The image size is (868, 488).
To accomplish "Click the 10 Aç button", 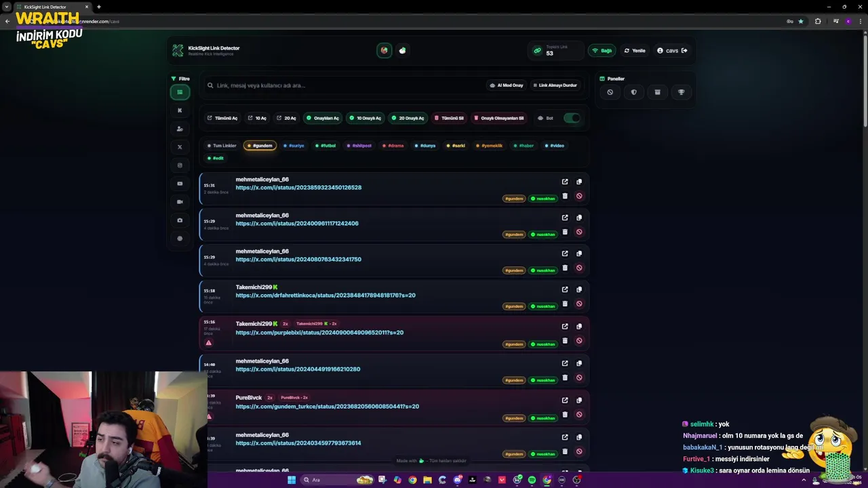I will point(257,118).
